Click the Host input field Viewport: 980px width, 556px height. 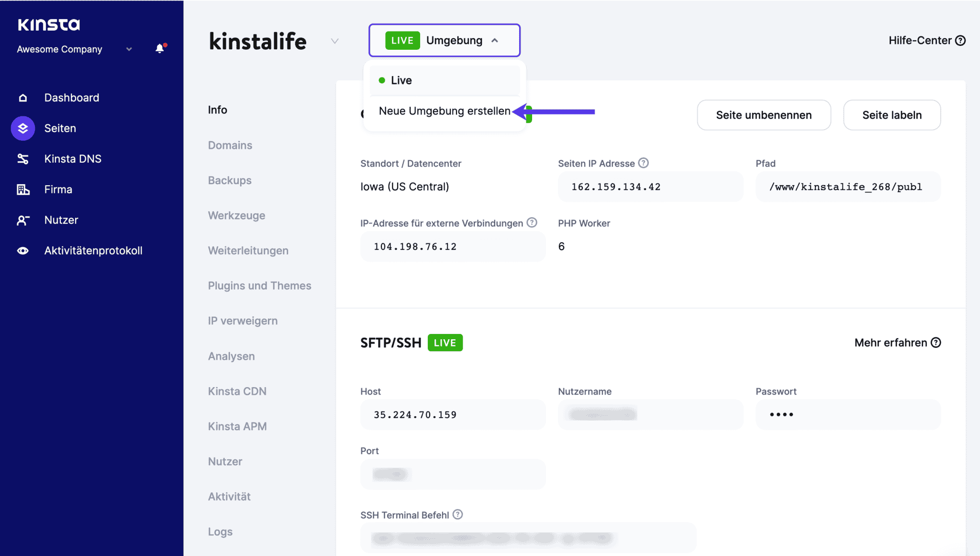click(453, 414)
